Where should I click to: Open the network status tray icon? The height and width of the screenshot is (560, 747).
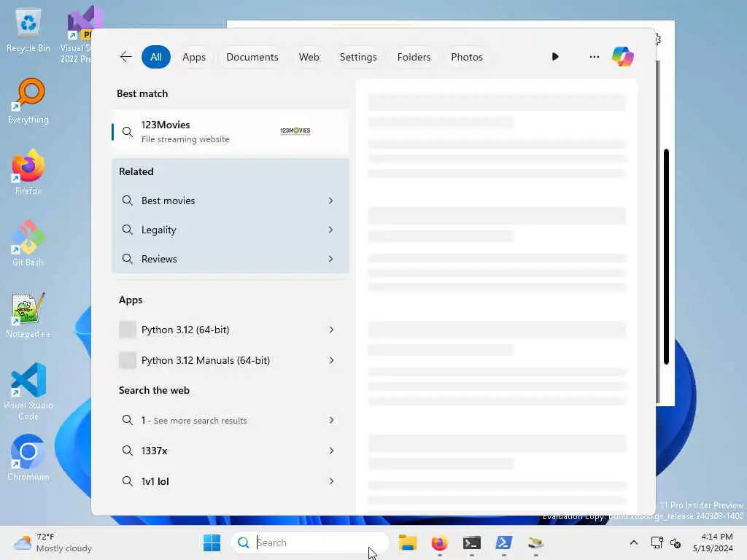tap(657, 542)
